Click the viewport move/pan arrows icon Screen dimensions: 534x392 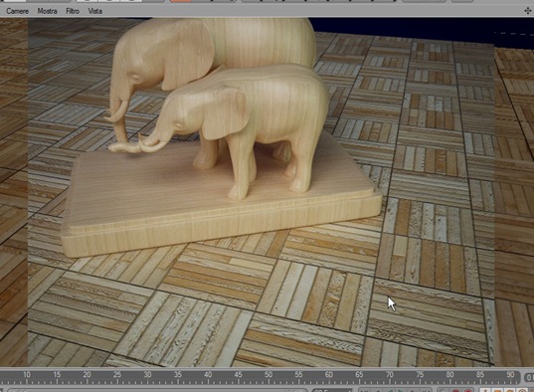pyautogui.click(x=527, y=11)
